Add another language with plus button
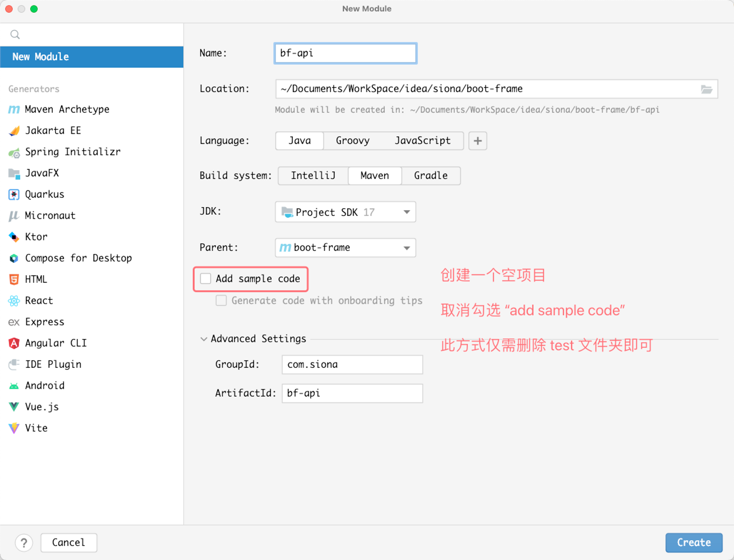 click(x=477, y=141)
